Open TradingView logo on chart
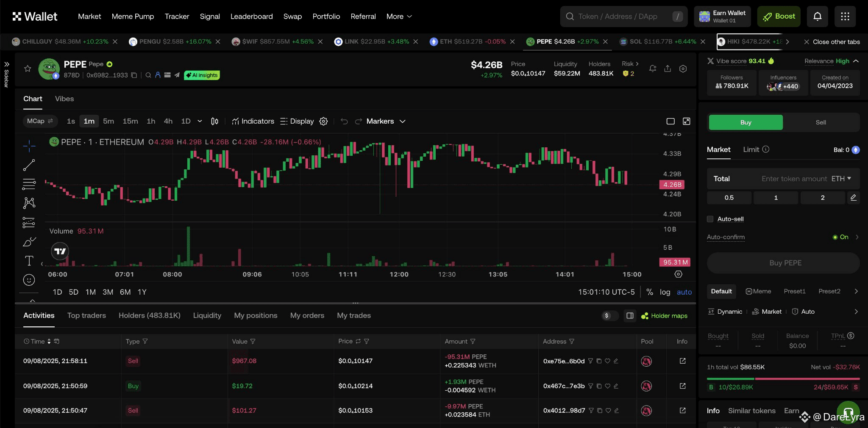Viewport: 868px width, 428px height. [x=60, y=251]
